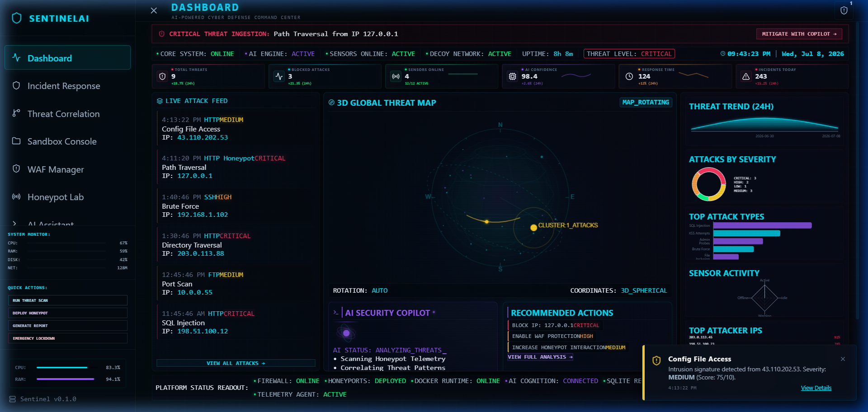Close the sidebar with the X icon

pyautogui.click(x=154, y=10)
